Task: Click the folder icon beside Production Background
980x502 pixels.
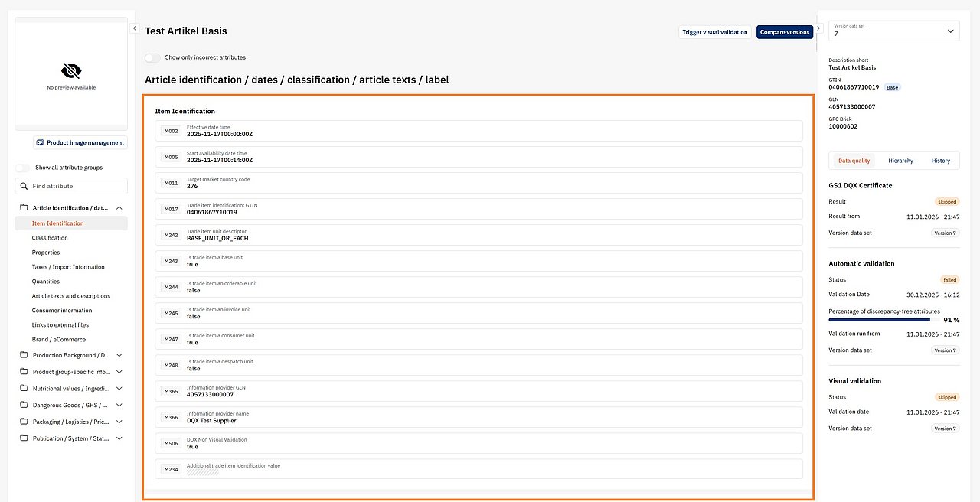Action: 24,355
